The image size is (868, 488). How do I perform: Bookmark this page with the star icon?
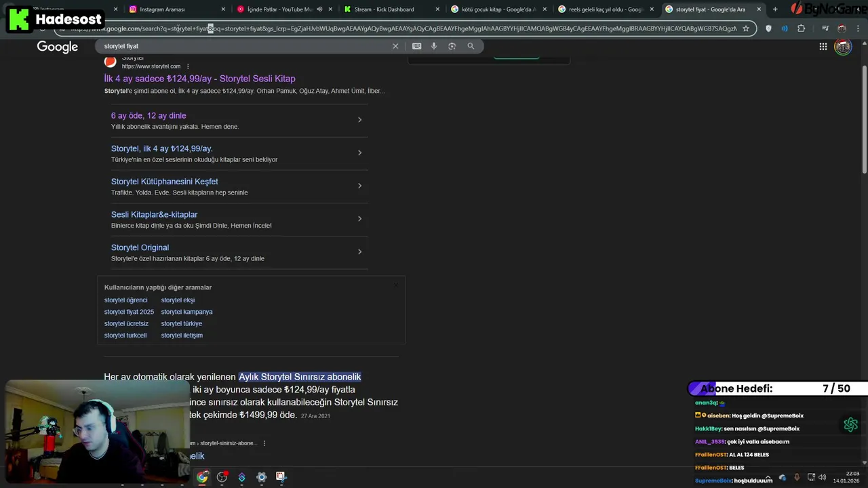tap(746, 28)
